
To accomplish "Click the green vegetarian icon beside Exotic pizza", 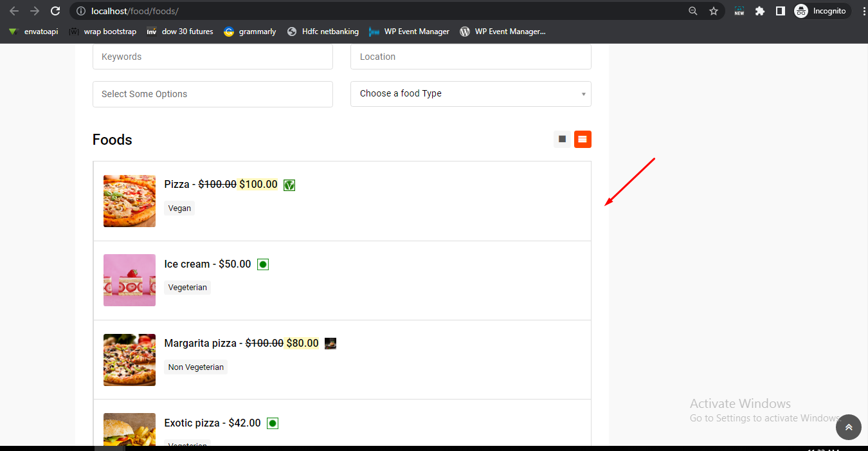I will click(273, 423).
